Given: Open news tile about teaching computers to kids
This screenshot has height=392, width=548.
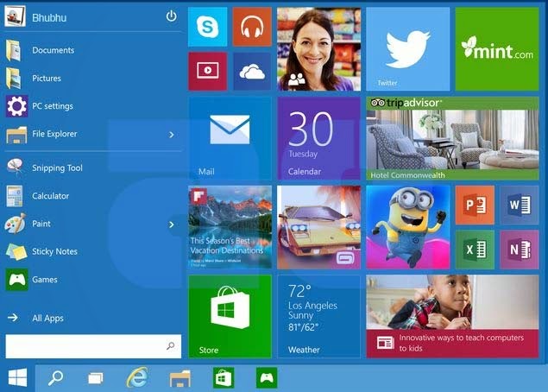Looking at the screenshot, I should 452,317.
